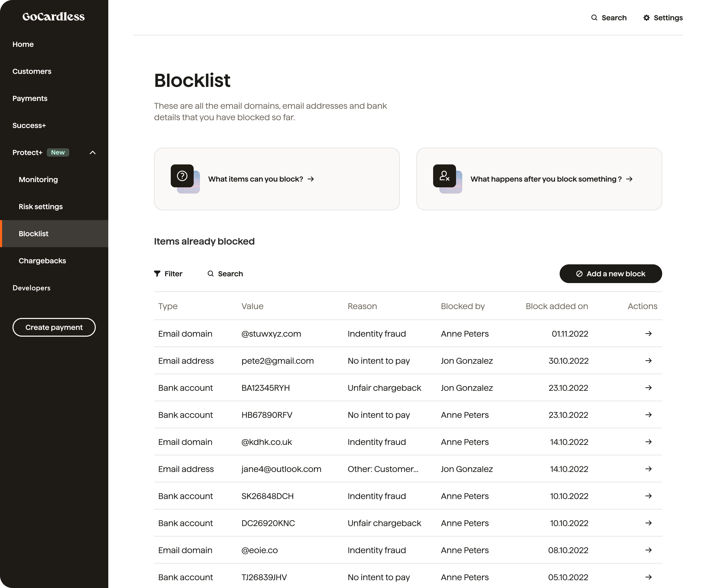The width and height of the screenshot is (708, 588).
Task: Click the 'Add a new block' button
Action: [611, 274]
